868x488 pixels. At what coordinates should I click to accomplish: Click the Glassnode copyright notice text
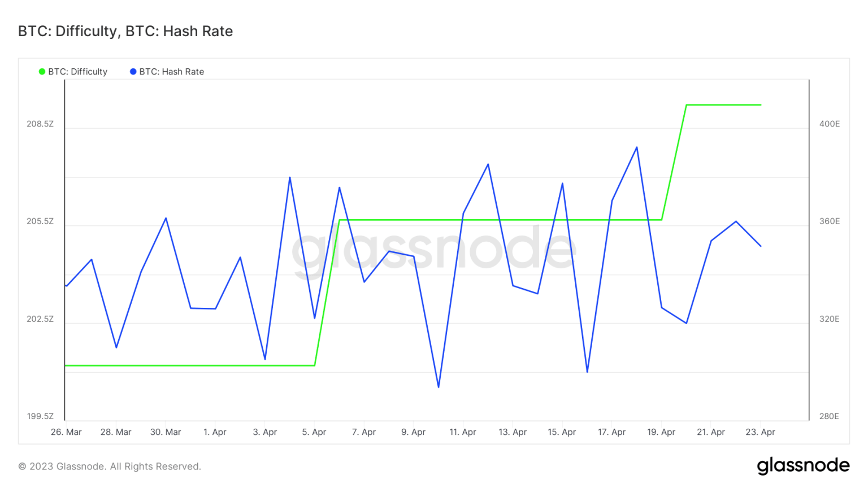[110, 467]
